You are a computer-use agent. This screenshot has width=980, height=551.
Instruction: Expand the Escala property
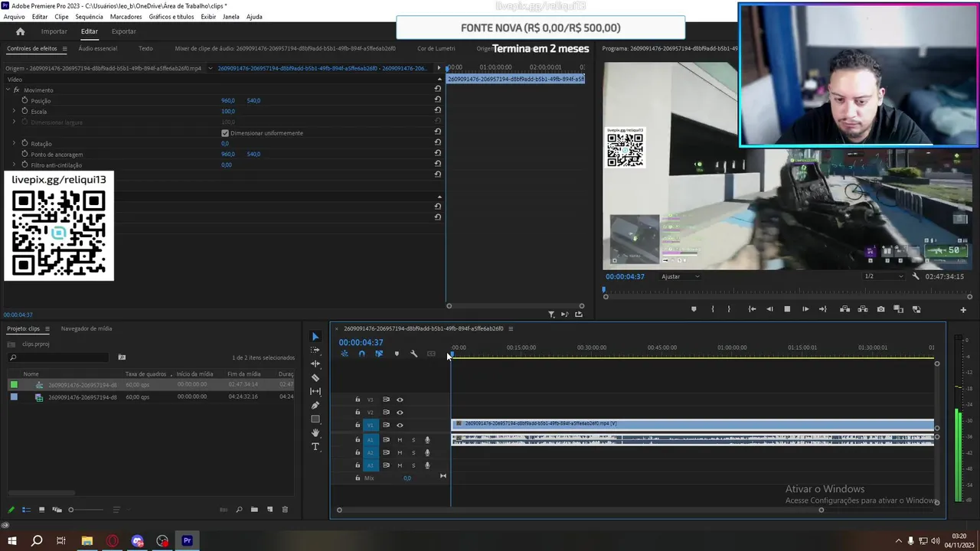[14, 111]
